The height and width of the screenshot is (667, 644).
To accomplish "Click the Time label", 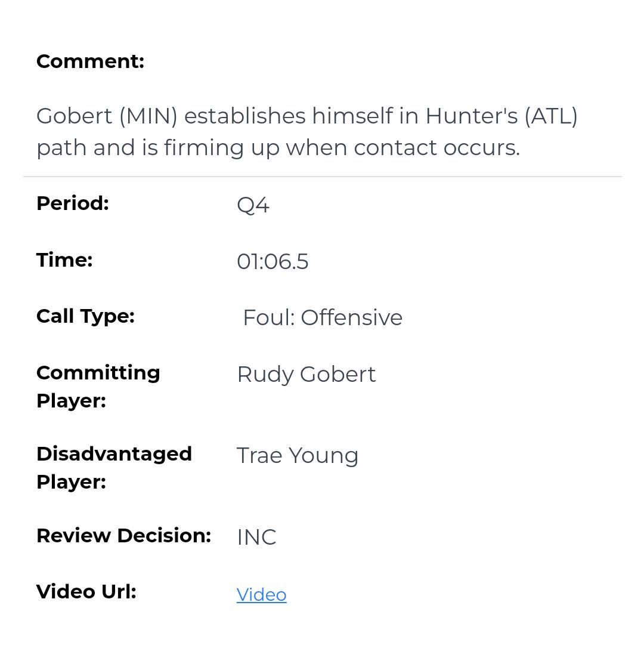I will click(64, 260).
